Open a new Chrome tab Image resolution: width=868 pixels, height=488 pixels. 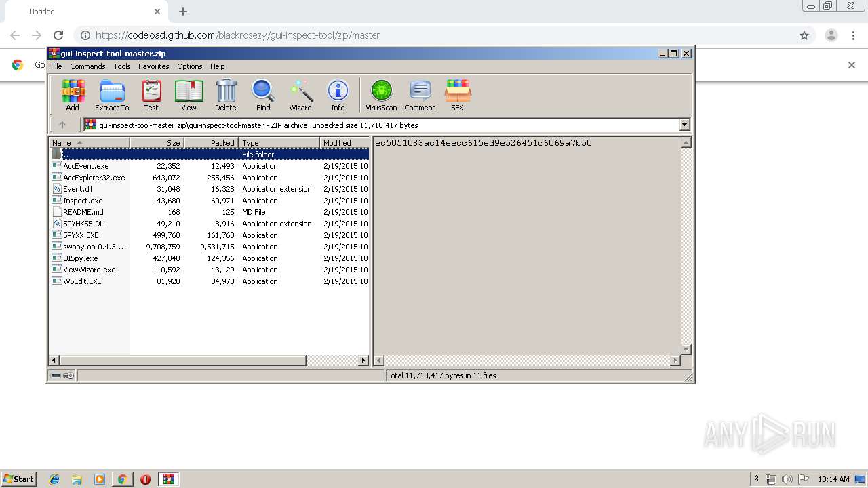click(x=183, y=12)
